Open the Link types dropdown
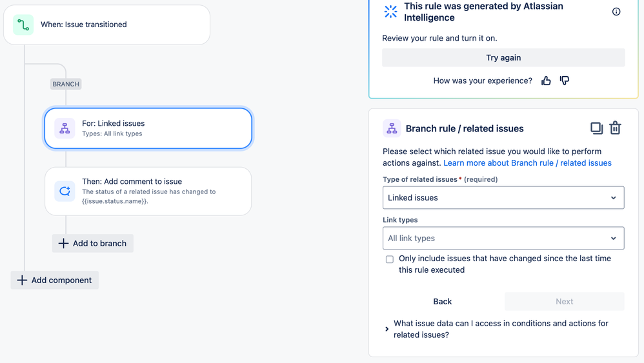This screenshot has width=644, height=363. (503, 239)
